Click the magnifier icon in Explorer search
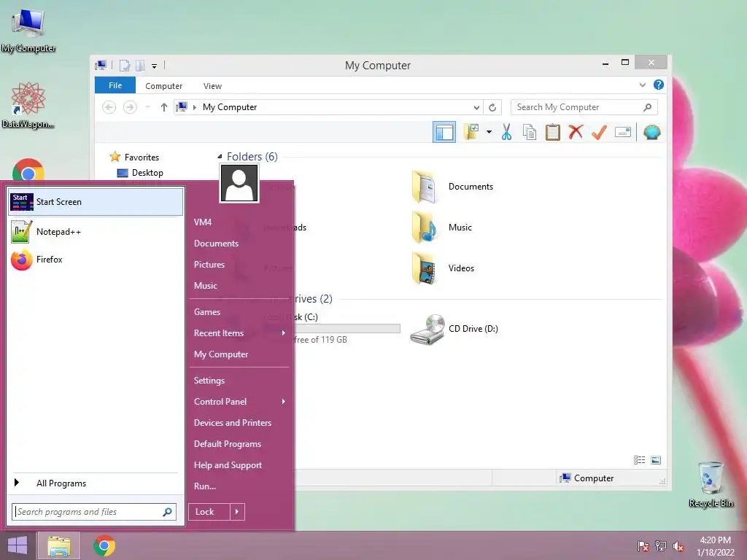The width and height of the screenshot is (747, 560). pyautogui.click(x=648, y=107)
